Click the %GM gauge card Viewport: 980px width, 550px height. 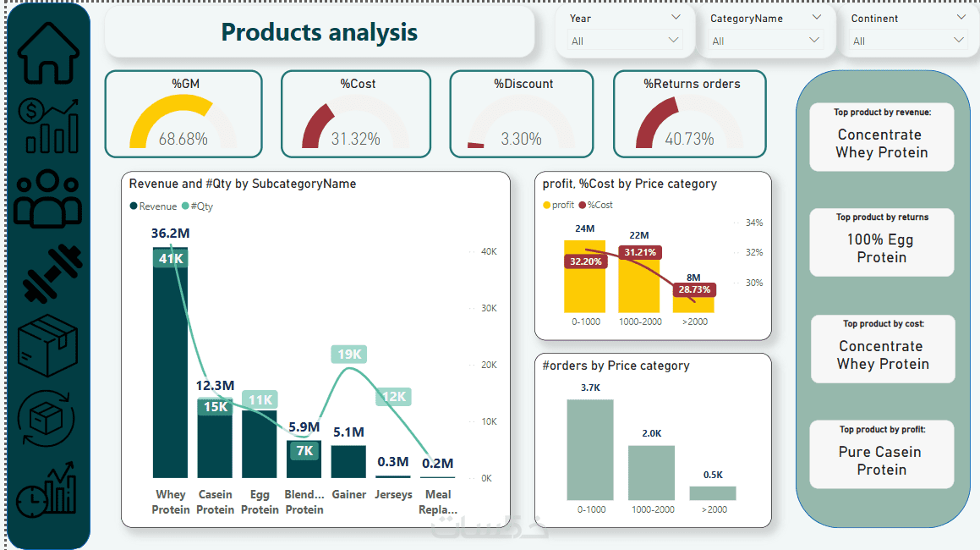pyautogui.click(x=183, y=114)
